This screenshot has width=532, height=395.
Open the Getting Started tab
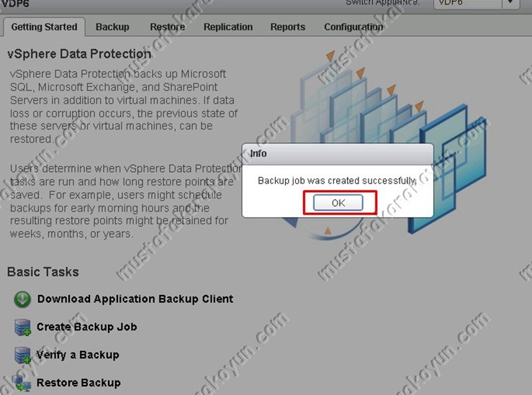[44, 27]
